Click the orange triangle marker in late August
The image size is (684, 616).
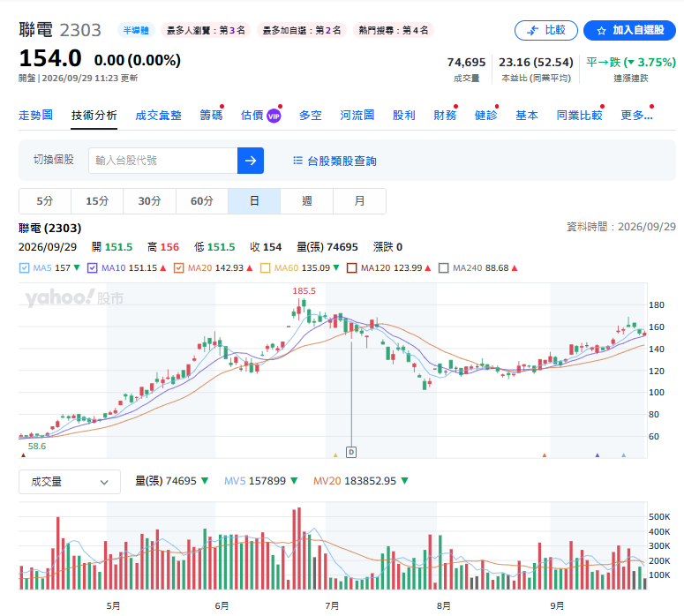[544, 455]
